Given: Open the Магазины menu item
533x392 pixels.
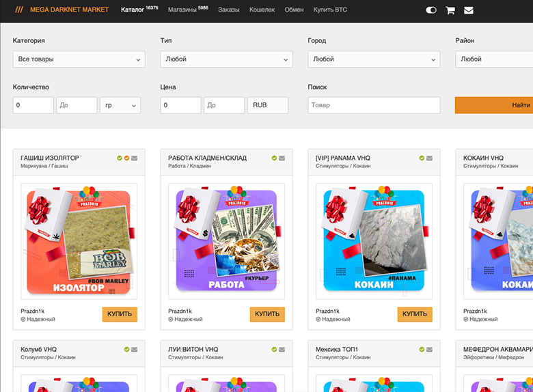Looking at the screenshot, I should coord(188,10).
